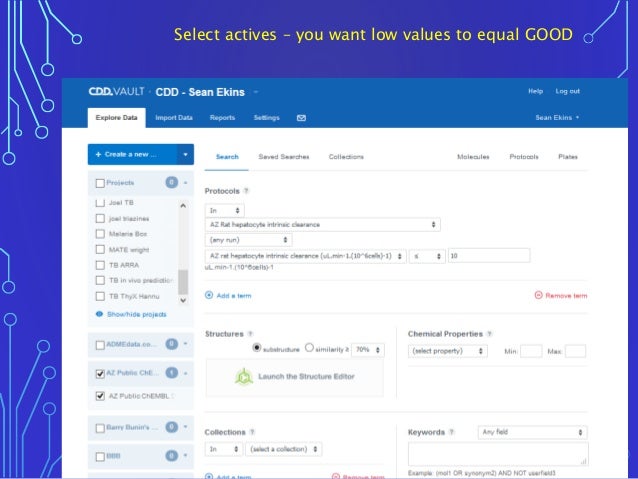Click the Keywords text area
The height and width of the screenshot is (479, 638).
pos(498,454)
